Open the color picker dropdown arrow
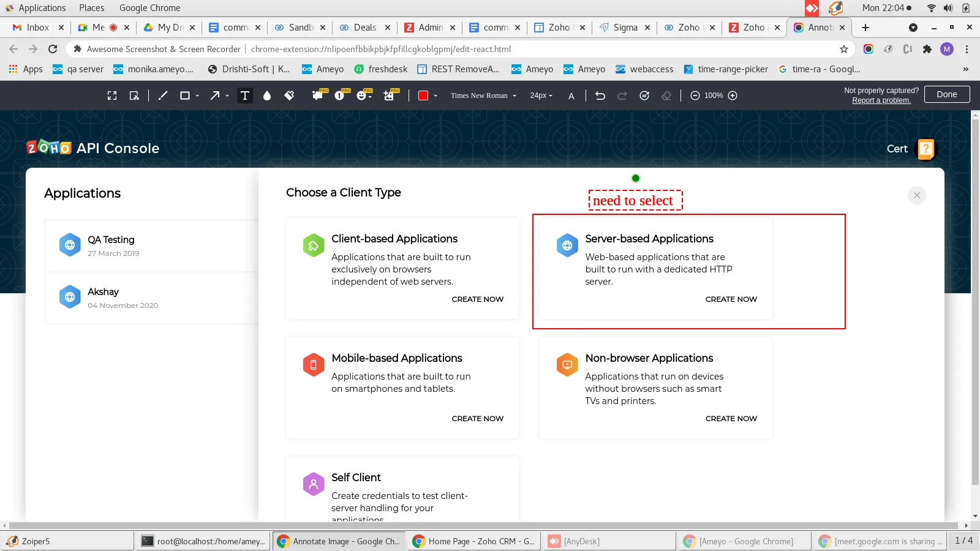 [x=435, y=96]
